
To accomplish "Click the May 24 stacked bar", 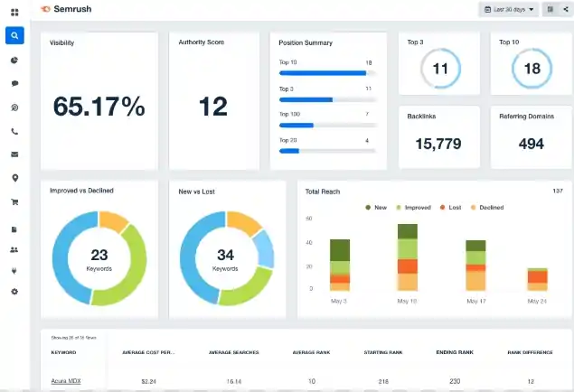I will pos(538,279).
